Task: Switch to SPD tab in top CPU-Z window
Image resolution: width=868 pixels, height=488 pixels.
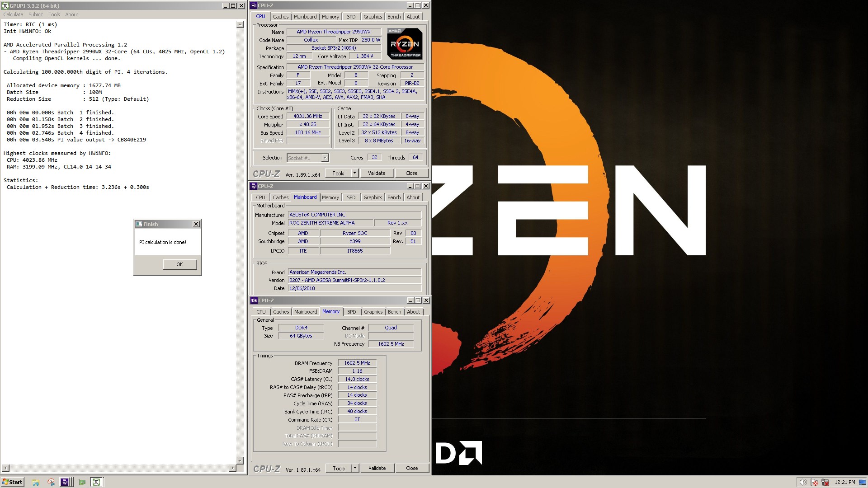Action: (x=351, y=17)
